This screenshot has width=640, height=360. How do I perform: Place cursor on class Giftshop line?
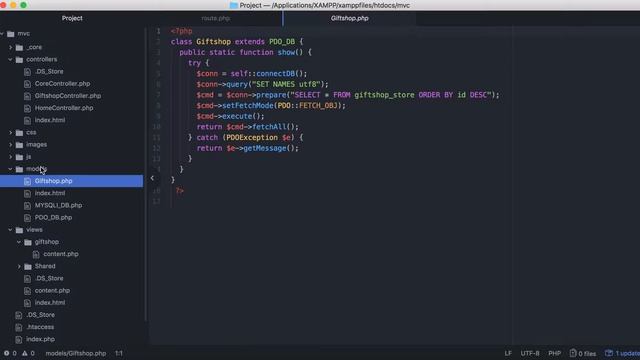(x=237, y=42)
